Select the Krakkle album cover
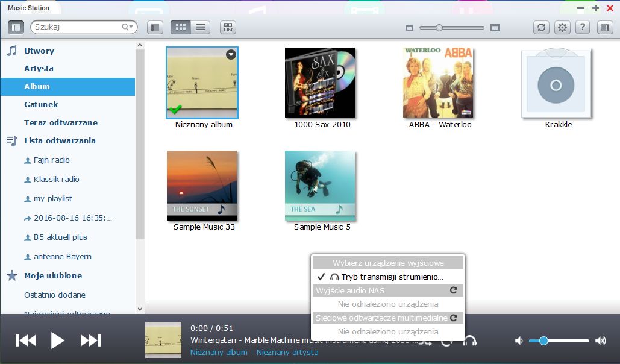This screenshot has height=364, width=620. point(556,84)
